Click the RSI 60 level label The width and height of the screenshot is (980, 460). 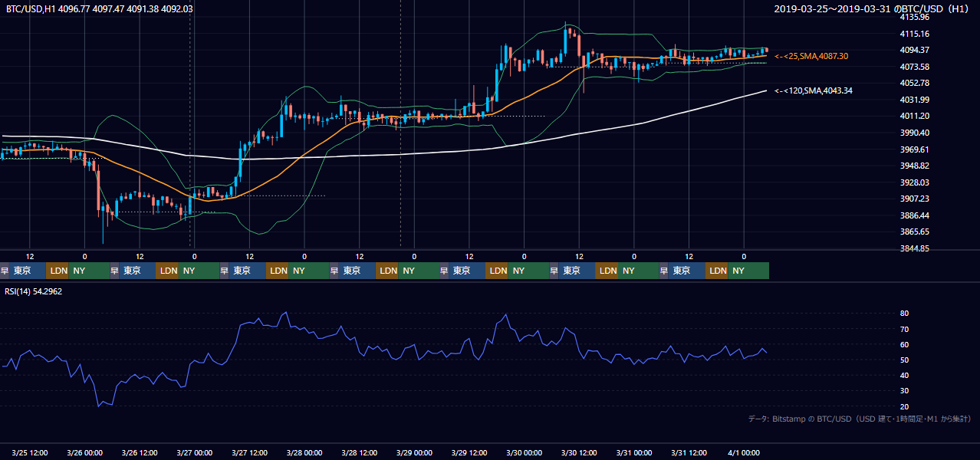coord(904,344)
